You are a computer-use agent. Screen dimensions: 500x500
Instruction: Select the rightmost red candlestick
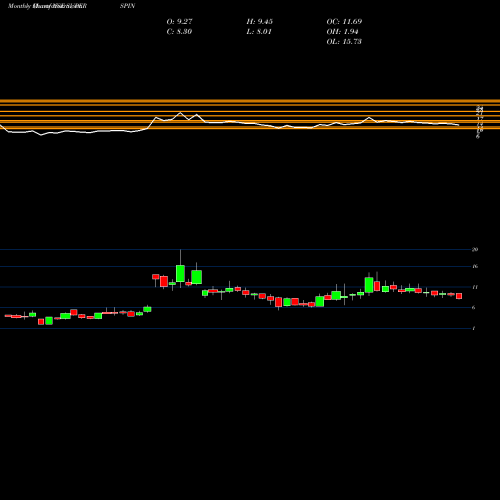pyautogui.click(x=459, y=296)
